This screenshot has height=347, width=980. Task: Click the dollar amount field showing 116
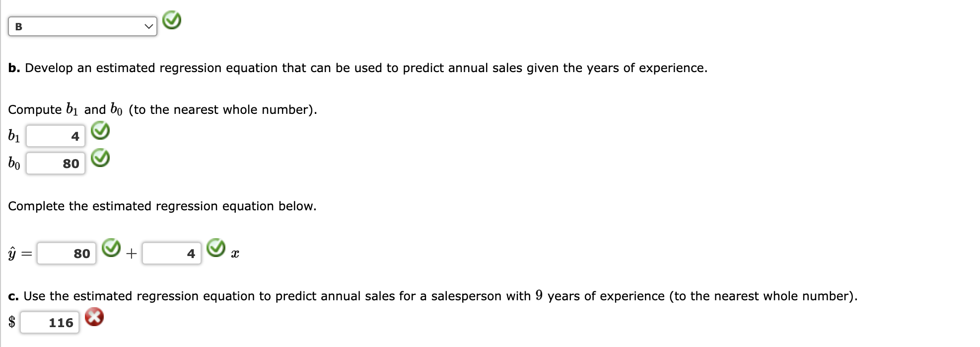coord(49,322)
